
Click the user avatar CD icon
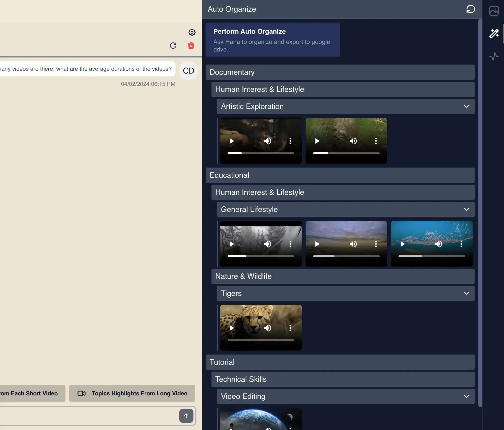pos(188,70)
